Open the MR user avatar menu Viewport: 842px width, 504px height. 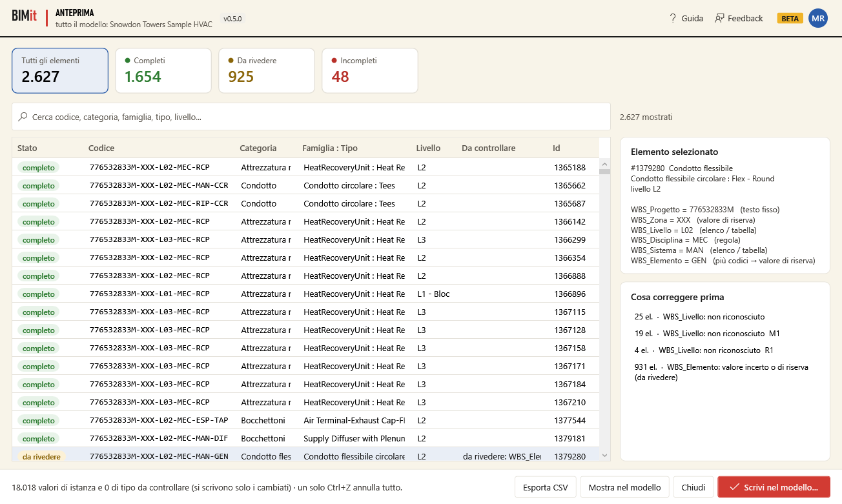tap(818, 18)
